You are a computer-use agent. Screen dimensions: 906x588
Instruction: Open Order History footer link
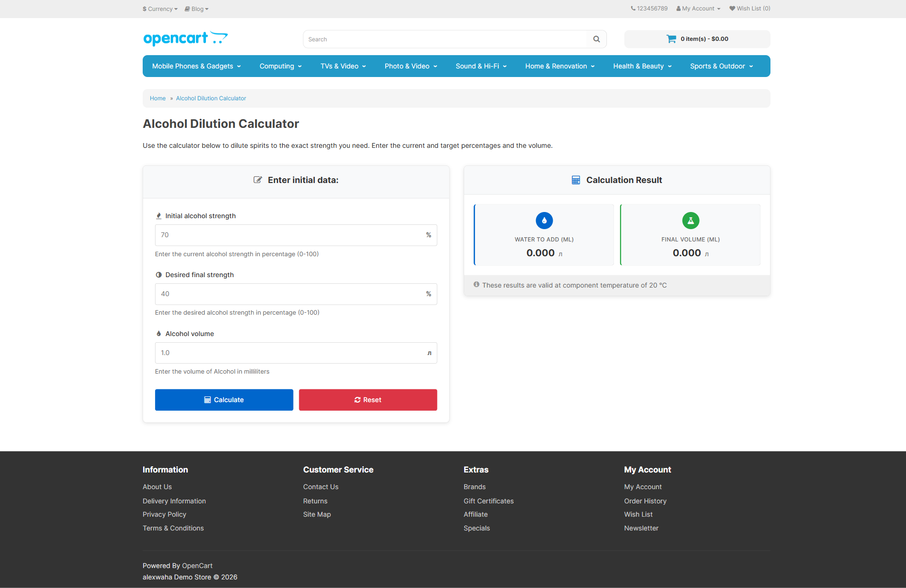tap(645, 501)
